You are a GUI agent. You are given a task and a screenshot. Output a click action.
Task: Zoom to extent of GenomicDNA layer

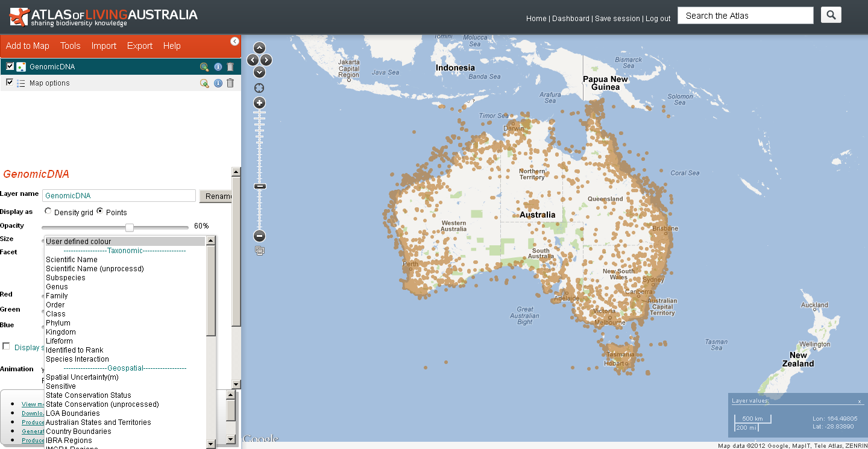[x=204, y=67]
